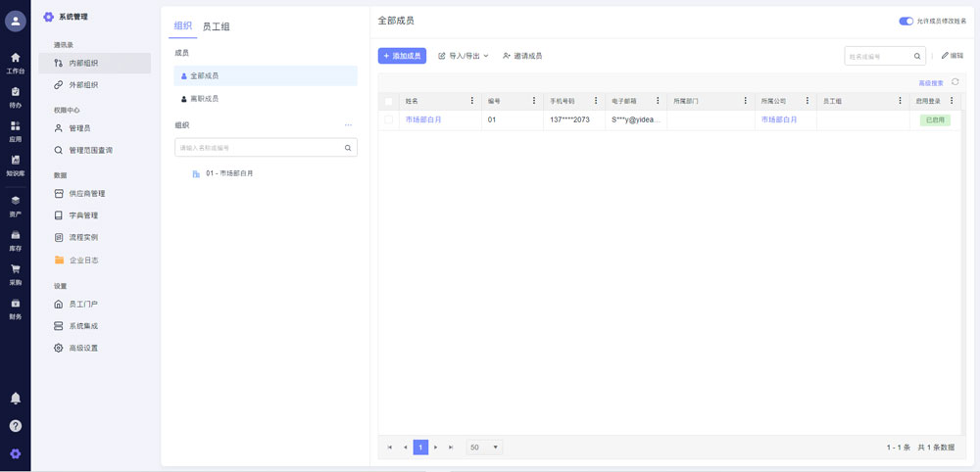Image resolution: width=980 pixels, height=472 pixels.
Task: Select the 01 - 市场部白月 organization node
Action: 229,173
